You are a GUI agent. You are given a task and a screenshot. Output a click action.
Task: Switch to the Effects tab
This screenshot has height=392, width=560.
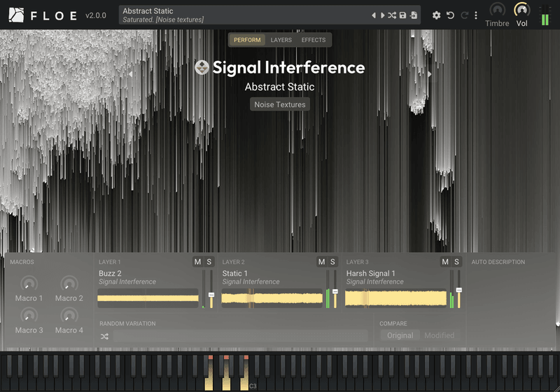[313, 40]
